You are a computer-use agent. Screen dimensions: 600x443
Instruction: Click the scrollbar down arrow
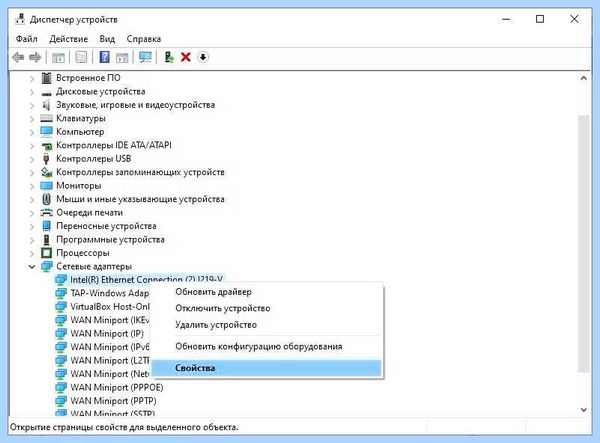click(x=584, y=410)
